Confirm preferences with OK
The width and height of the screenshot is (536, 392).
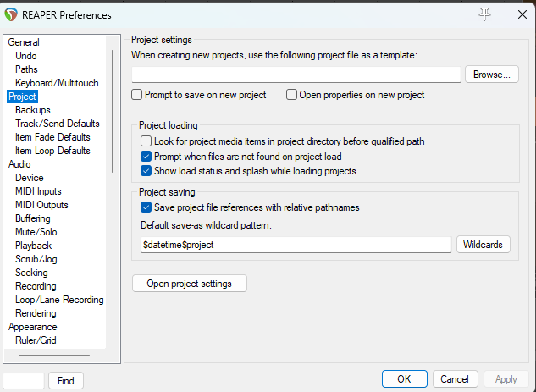pyautogui.click(x=405, y=378)
